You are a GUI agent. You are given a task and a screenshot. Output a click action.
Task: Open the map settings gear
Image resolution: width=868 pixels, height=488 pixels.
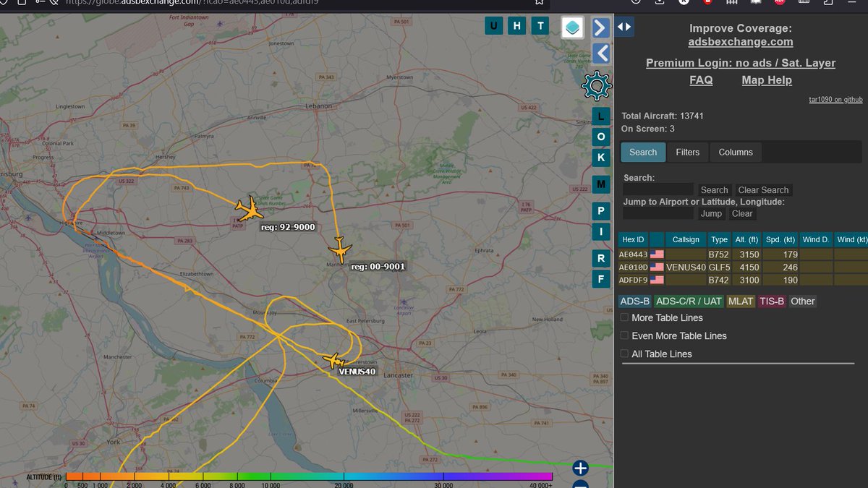click(597, 86)
